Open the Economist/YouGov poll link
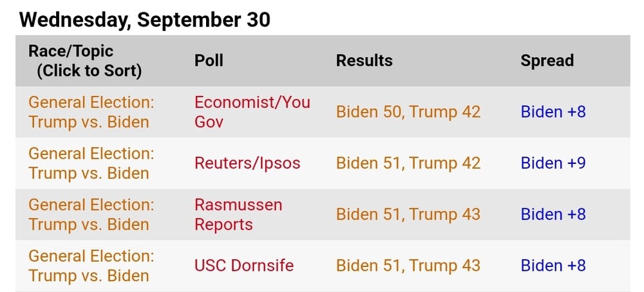The width and height of the screenshot is (644, 292). pyautogui.click(x=252, y=112)
